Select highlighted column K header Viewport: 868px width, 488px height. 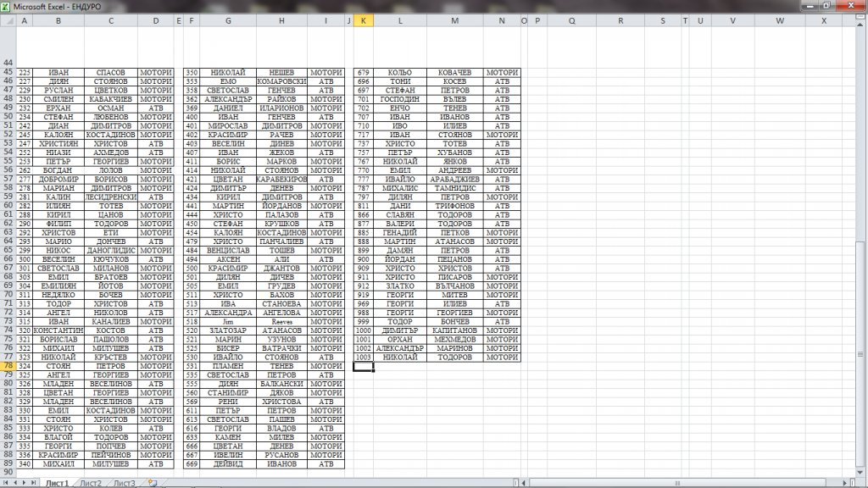pos(363,20)
